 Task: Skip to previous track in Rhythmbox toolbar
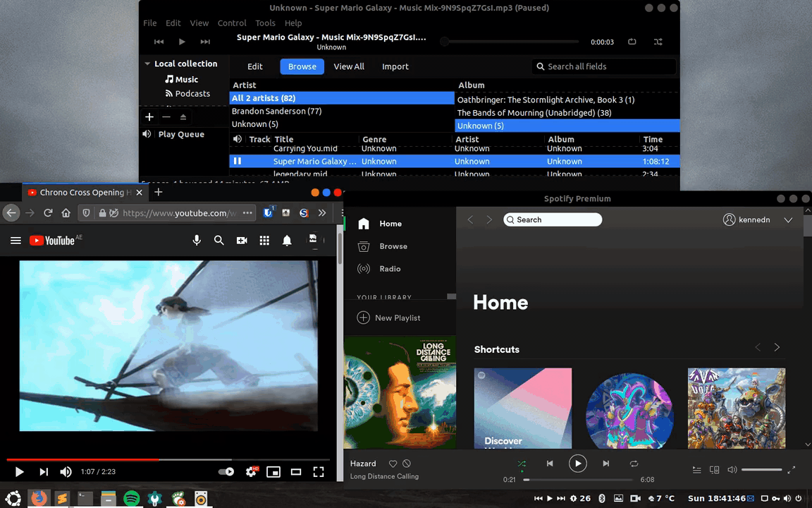[x=159, y=42]
